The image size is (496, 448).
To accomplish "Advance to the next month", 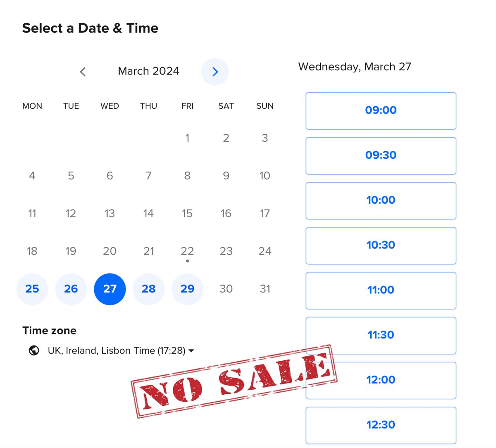I will pos(215,72).
